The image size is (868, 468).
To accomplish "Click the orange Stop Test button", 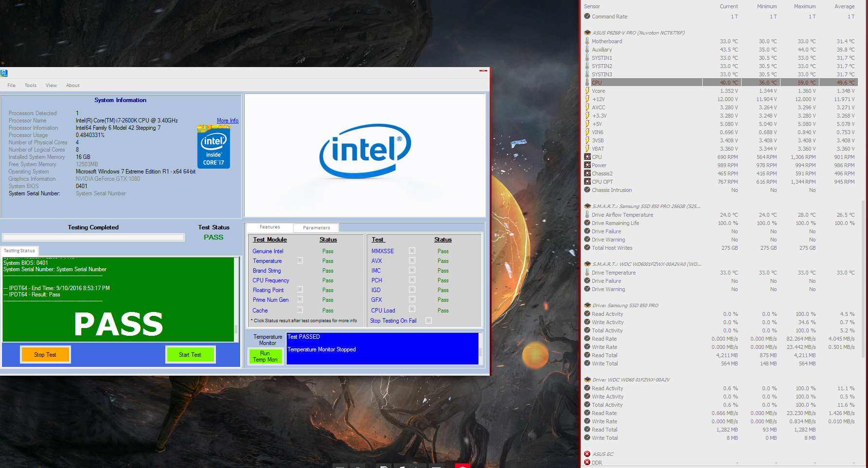I will (45, 355).
